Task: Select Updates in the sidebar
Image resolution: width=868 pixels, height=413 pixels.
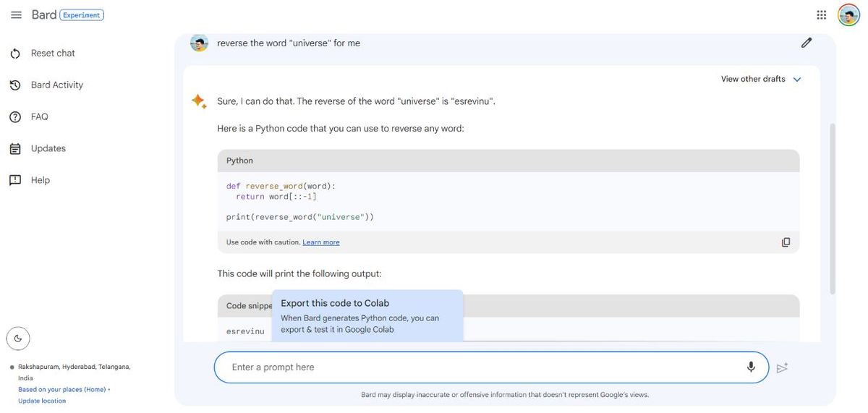Action: click(x=48, y=148)
